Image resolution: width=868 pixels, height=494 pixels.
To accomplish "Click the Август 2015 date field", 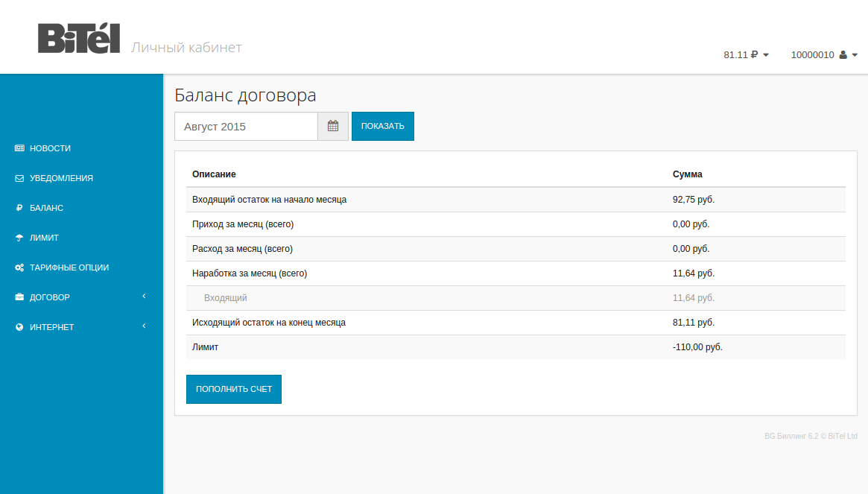I will click(246, 126).
